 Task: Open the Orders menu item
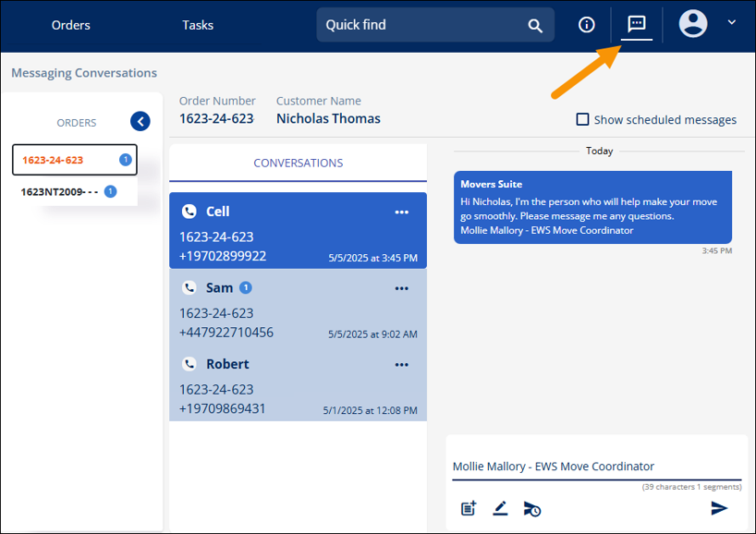tap(70, 25)
